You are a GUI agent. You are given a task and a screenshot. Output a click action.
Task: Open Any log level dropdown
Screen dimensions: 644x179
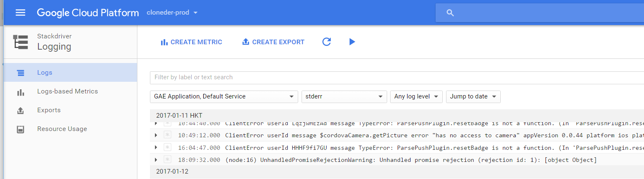click(x=416, y=96)
